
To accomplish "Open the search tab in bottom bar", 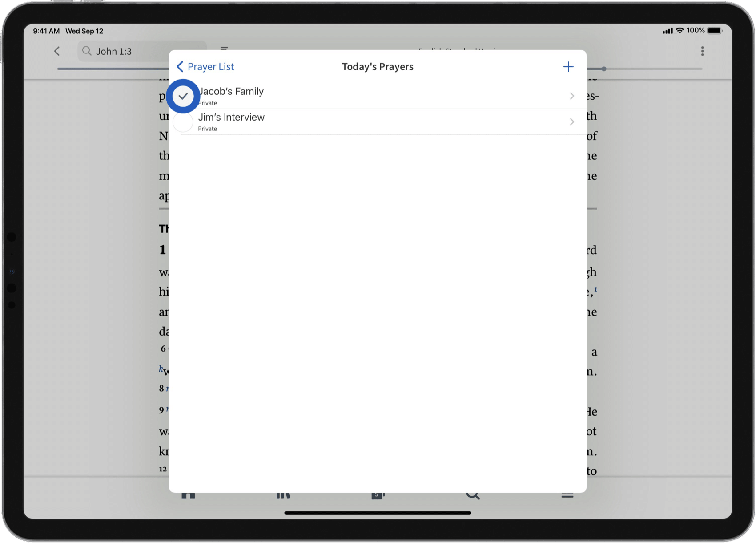I will pyautogui.click(x=473, y=495).
